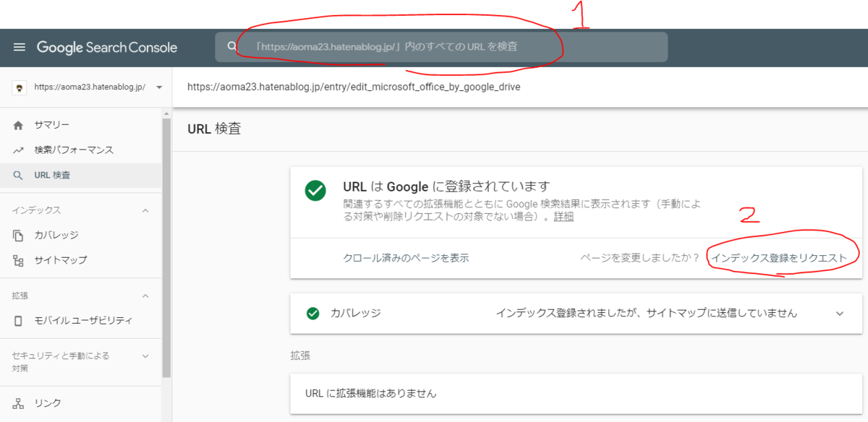Click the ページを変更しましたか？ text
The height and width of the screenshot is (422, 868).
click(x=640, y=258)
